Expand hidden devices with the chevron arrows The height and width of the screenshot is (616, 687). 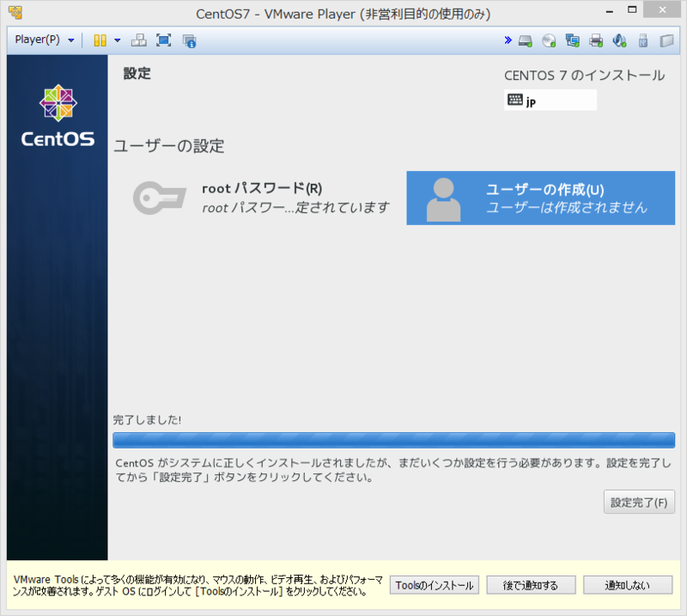click(508, 40)
